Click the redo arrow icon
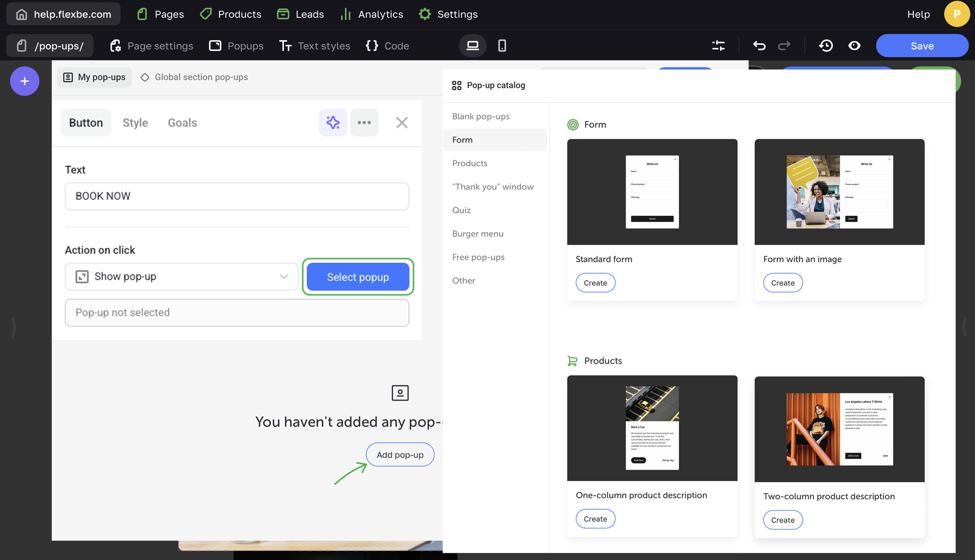 (784, 46)
